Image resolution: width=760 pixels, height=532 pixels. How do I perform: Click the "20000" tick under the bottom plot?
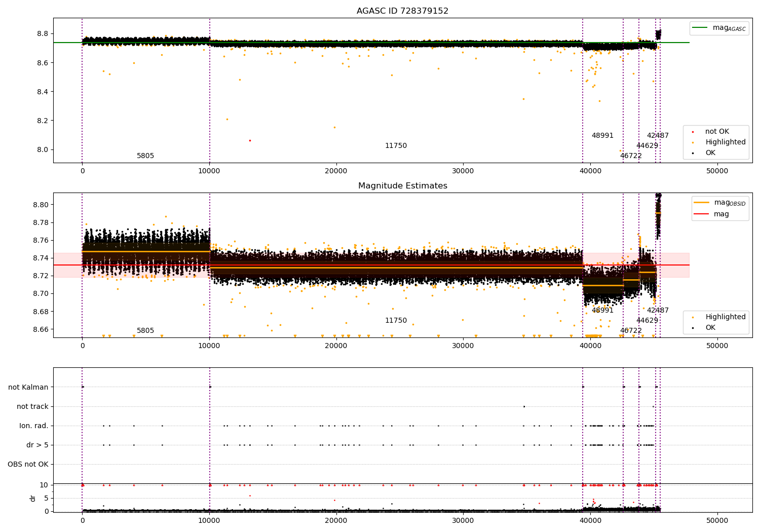[x=336, y=520]
